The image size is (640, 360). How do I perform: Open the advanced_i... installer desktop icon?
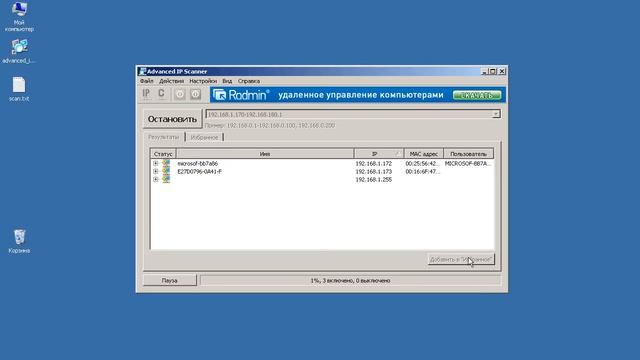(19, 51)
